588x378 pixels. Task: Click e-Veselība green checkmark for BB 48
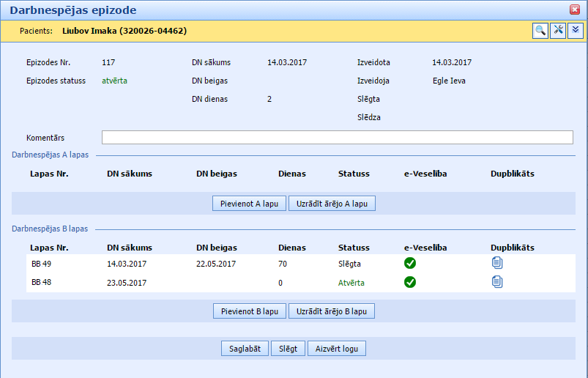point(410,282)
